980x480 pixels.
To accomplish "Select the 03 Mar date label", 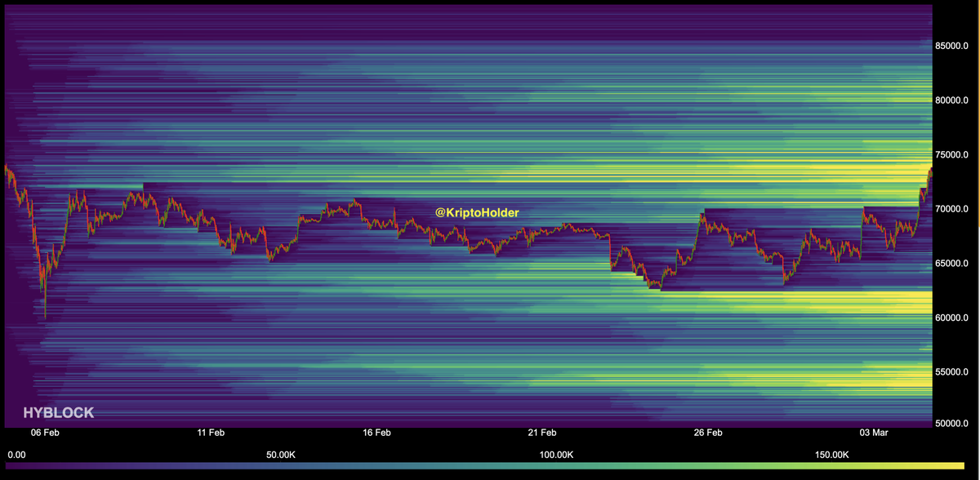I will (874, 432).
